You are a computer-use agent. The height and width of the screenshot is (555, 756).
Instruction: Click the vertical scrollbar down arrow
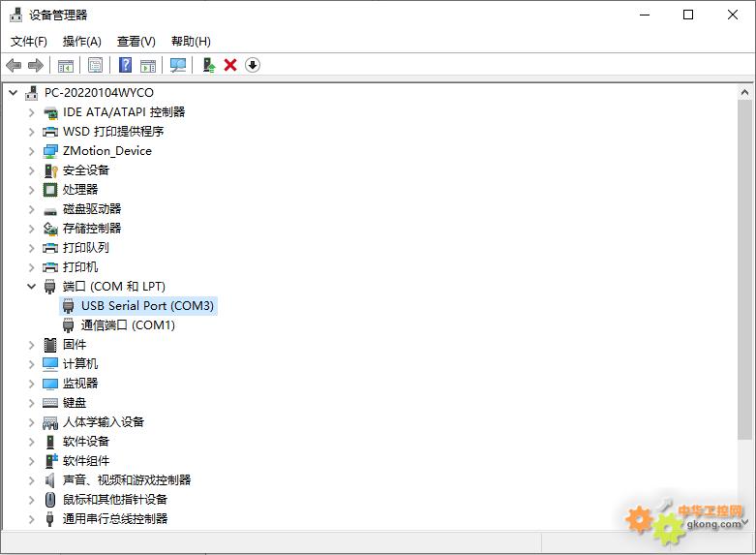click(x=745, y=522)
